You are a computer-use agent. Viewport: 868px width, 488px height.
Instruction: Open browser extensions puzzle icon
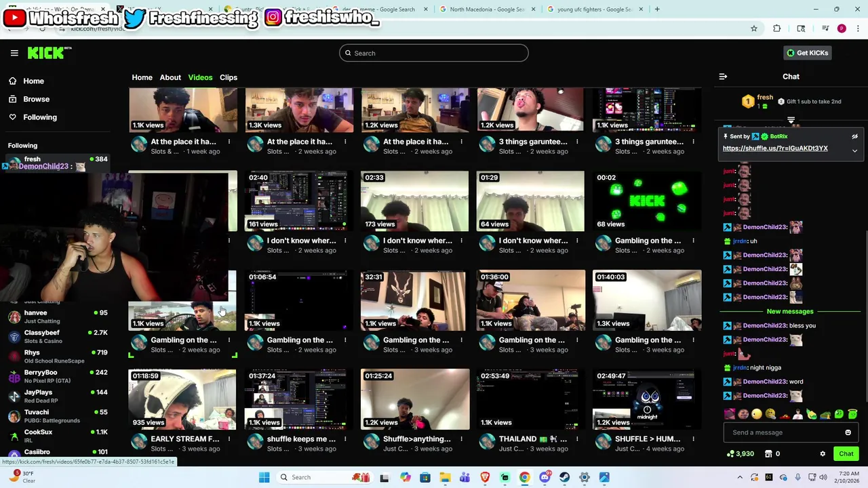point(777,28)
